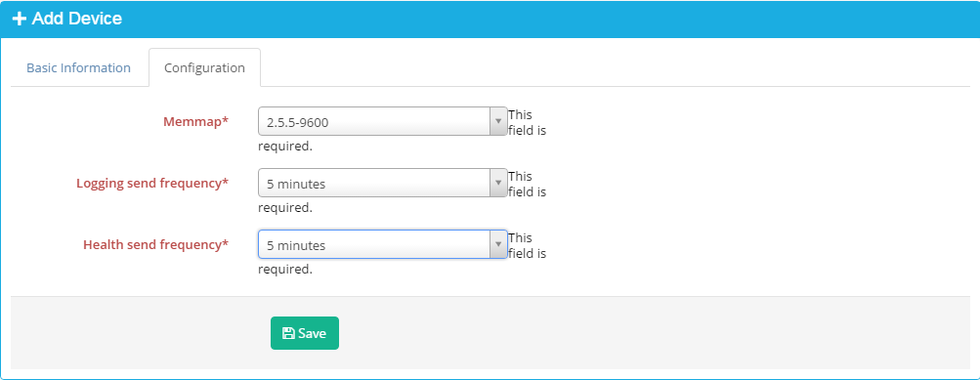Open the Memmap combo box showing 2.5.5-9600
980x380 pixels.
(382, 121)
